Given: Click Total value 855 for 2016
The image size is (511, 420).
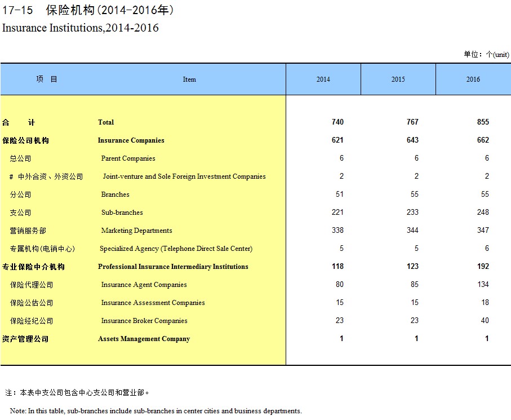Looking at the screenshot, I should click(483, 122).
